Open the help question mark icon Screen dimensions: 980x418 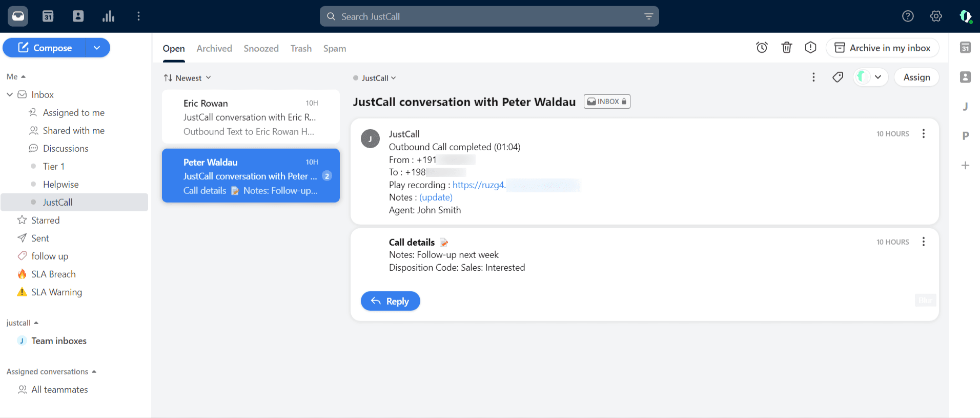[908, 16]
